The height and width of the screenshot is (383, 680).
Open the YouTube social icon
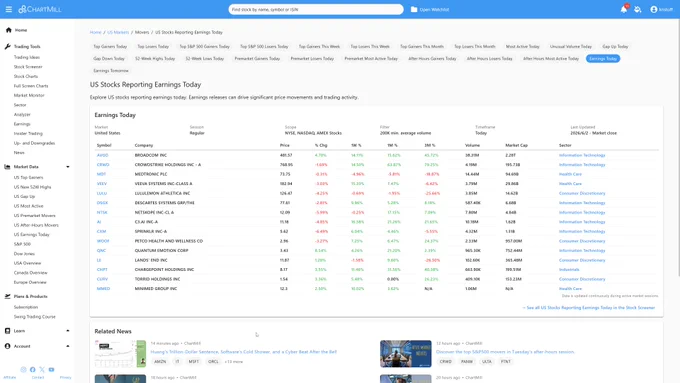(x=51, y=370)
